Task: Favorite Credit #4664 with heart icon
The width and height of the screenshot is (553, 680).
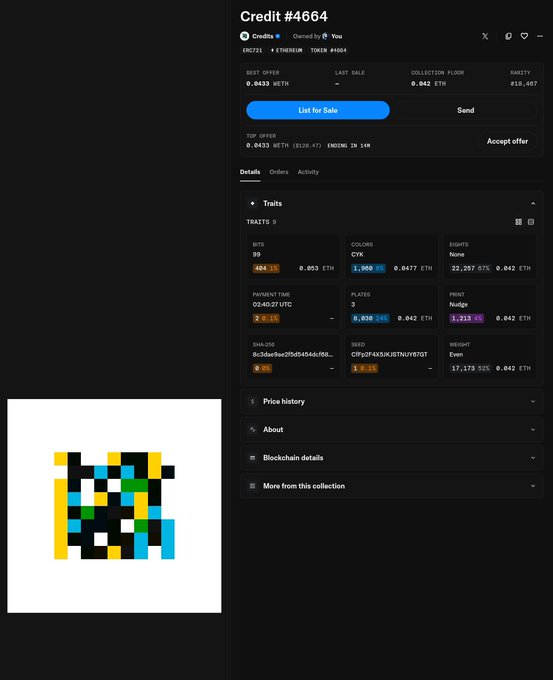Action: coord(524,36)
